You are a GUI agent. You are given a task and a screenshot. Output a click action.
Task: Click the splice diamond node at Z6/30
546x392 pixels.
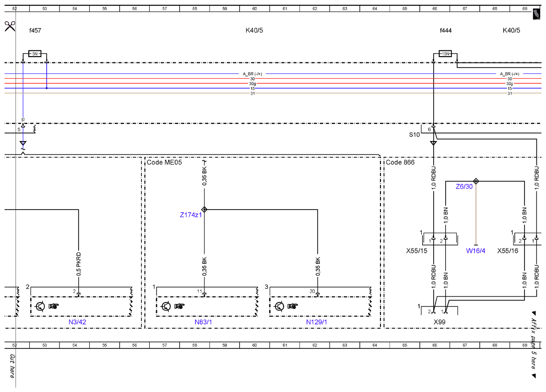point(476,181)
